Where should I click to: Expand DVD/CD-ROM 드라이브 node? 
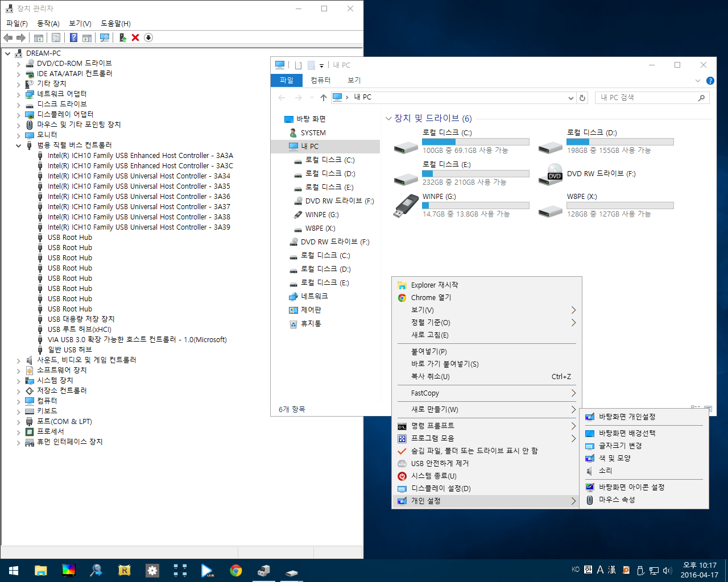(x=19, y=64)
